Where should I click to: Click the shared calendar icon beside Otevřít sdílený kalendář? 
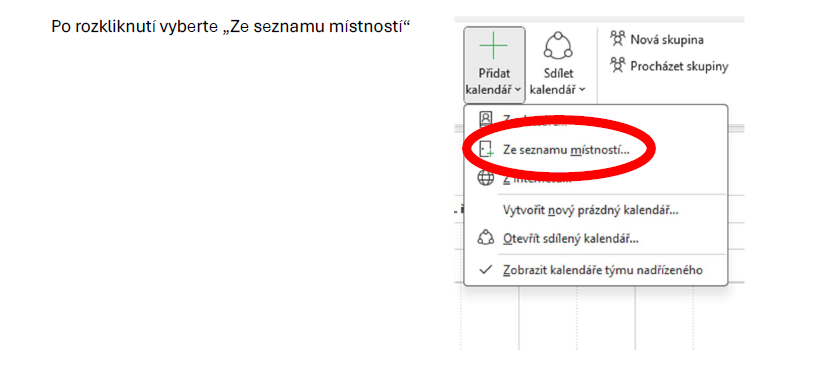click(486, 238)
